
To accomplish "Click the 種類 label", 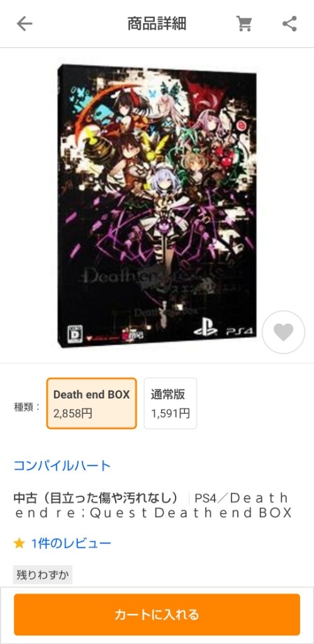I will pyautogui.click(x=27, y=407).
